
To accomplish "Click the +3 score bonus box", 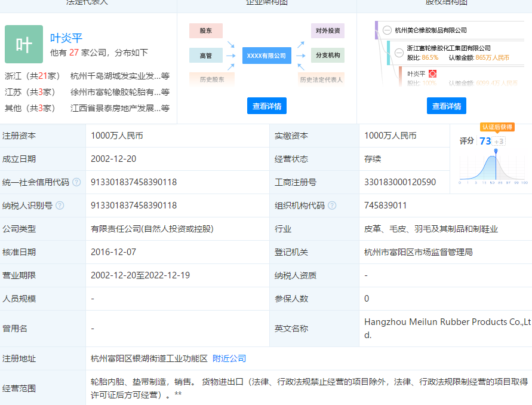I will 499,141.
